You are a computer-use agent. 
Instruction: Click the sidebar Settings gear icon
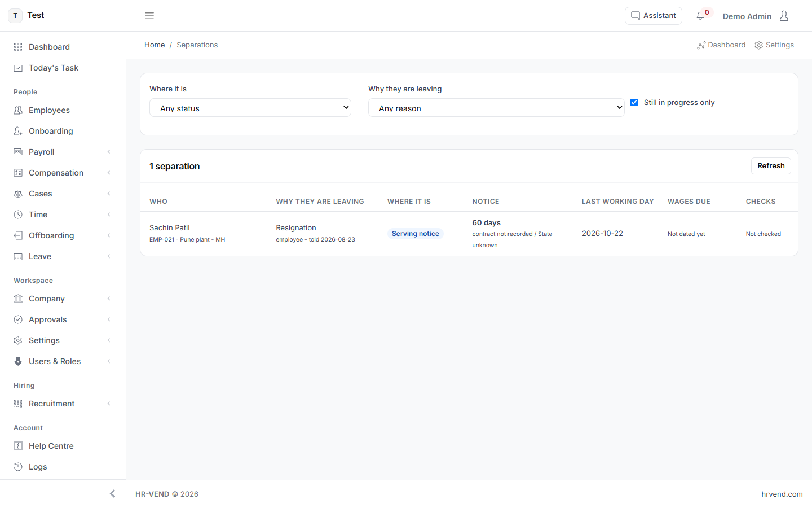(x=18, y=340)
